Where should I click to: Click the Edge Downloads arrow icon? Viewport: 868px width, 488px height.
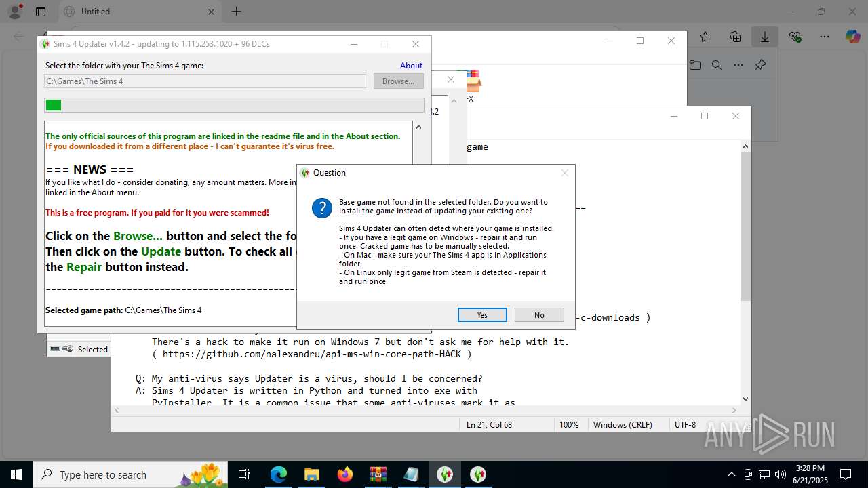click(765, 37)
